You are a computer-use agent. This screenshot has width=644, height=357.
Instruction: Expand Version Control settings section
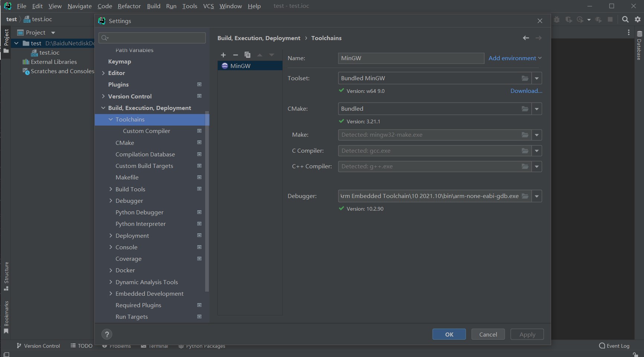point(103,96)
